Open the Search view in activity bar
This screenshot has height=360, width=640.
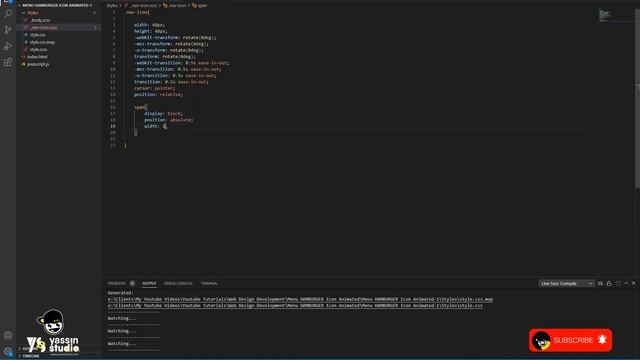tap(8, 13)
